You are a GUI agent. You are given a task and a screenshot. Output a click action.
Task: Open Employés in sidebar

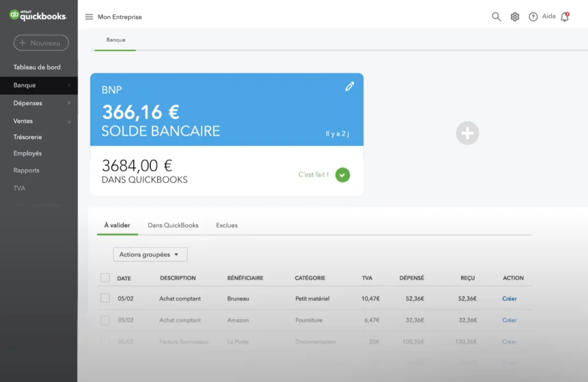tap(27, 153)
